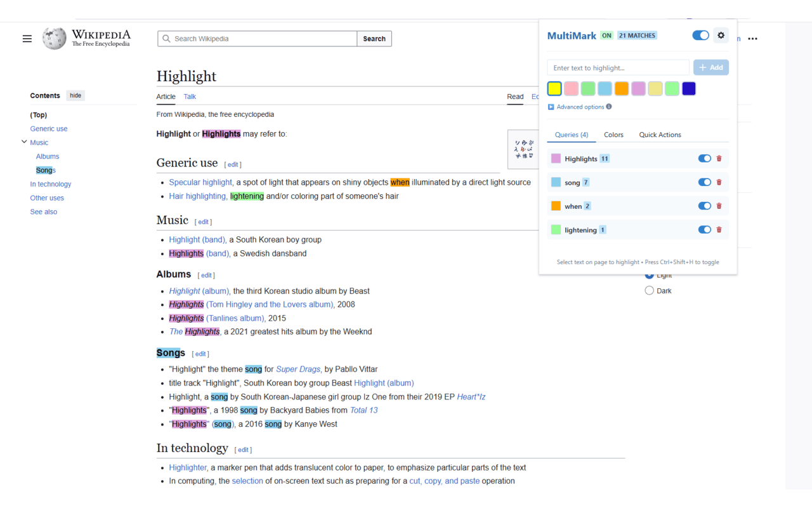Edit the Albums section
Screen dimensions: 812x508
click(x=206, y=275)
